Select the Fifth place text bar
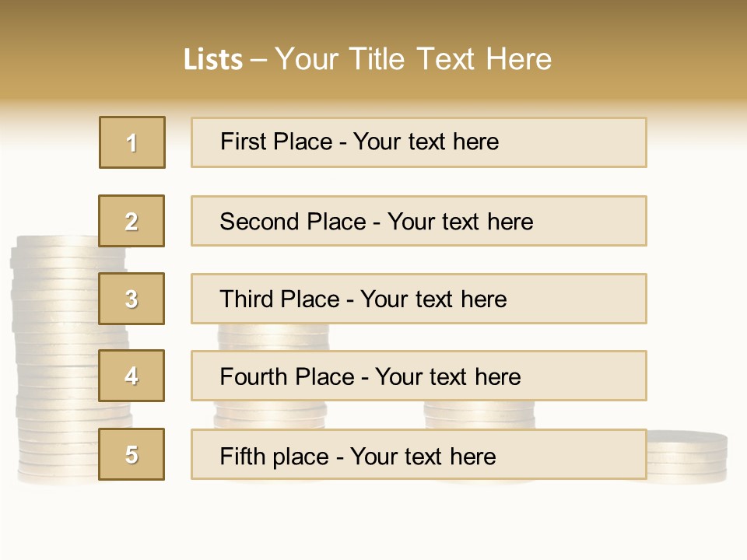Screen dimensions: 747x560 click(x=419, y=454)
